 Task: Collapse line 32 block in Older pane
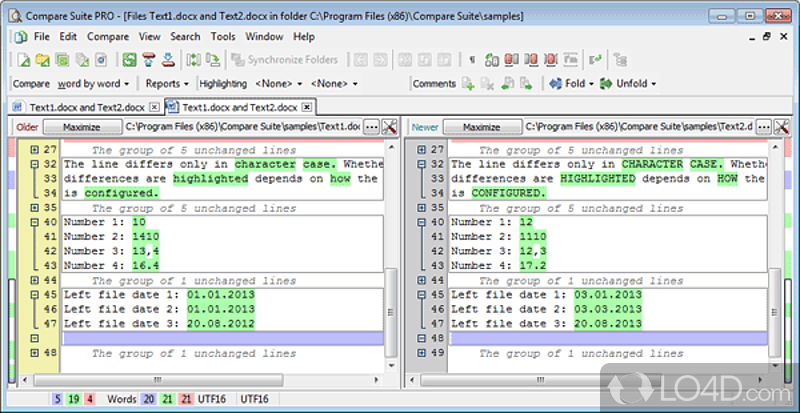pyautogui.click(x=35, y=164)
